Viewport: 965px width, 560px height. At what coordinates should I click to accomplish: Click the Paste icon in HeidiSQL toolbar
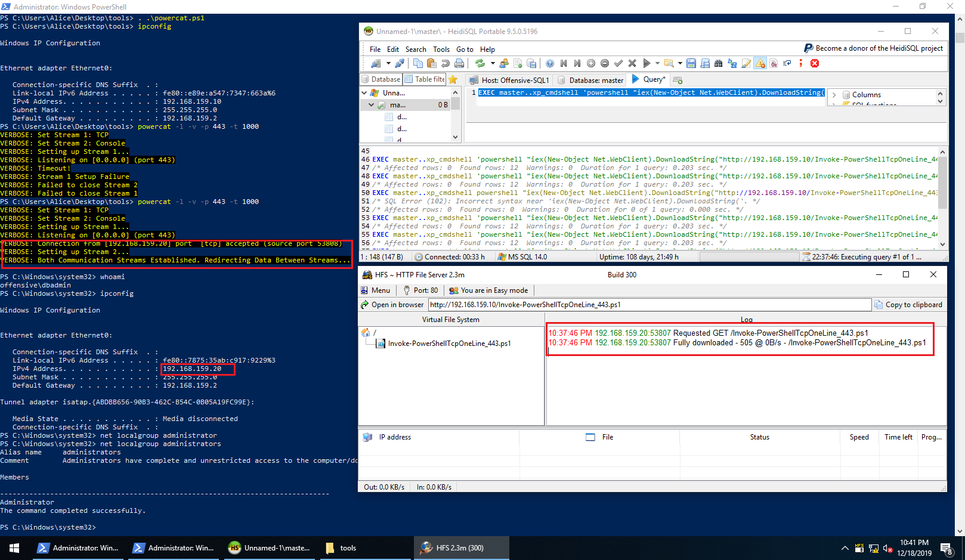pos(432,63)
